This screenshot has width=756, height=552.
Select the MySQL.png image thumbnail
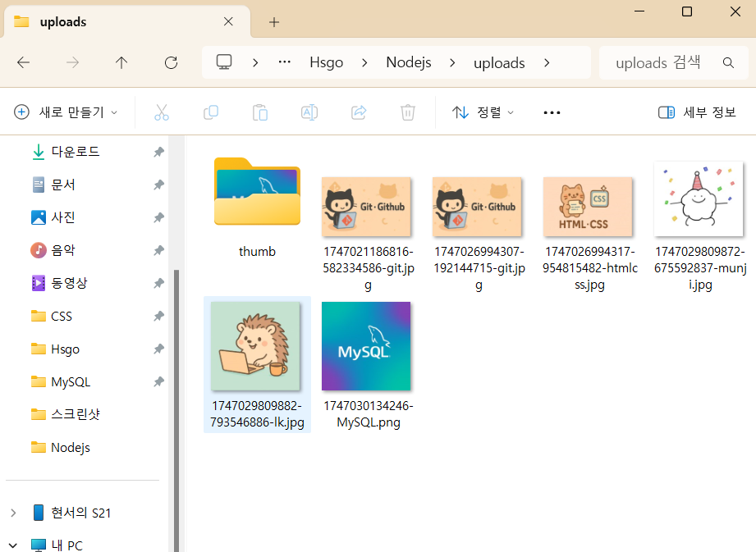point(366,346)
